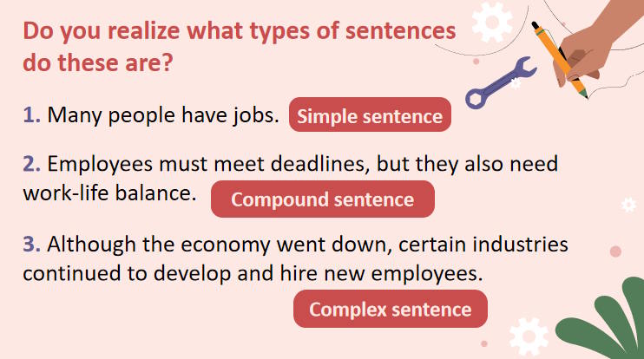
Task: Click the small white gear at right edge
Action: click(x=628, y=205)
